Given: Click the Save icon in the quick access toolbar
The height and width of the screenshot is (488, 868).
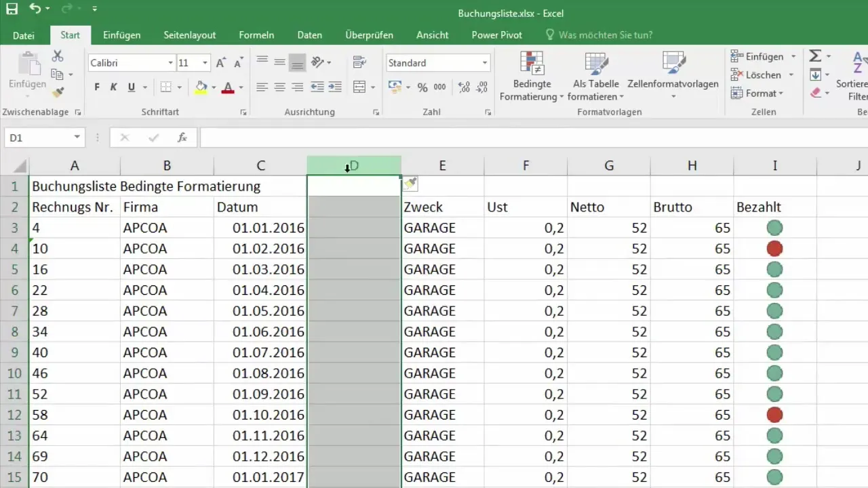Looking at the screenshot, I should click(x=12, y=9).
